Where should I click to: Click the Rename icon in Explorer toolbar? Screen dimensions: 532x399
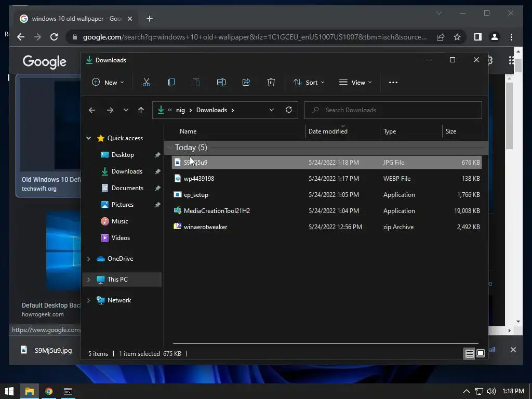click(221, 82)
